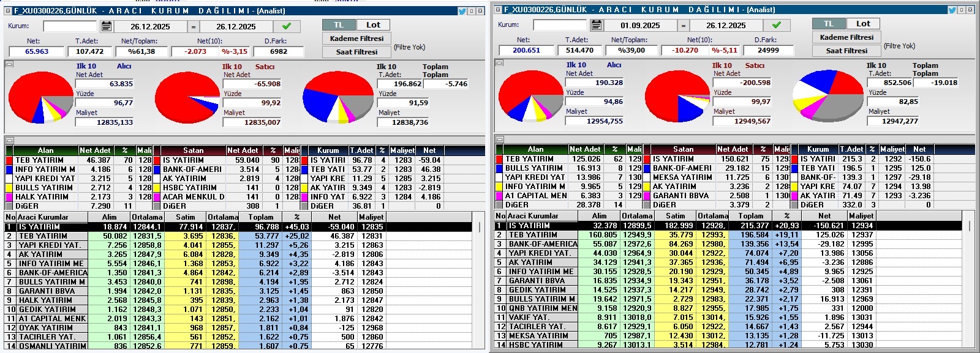Open the calendar picker in the right window
The width and height of the screenshot is (980, 353).
pyautogui.click(x=597, y=25)
